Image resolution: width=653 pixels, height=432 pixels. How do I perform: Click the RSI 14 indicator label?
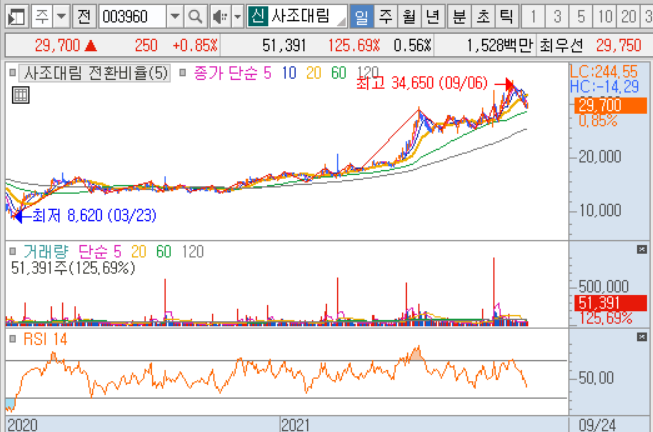[45, 339]
